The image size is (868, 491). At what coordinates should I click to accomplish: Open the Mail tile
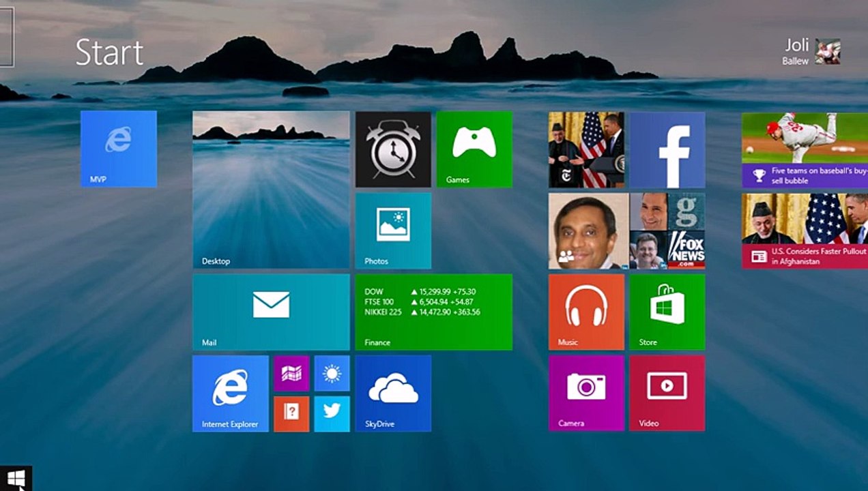271,312
